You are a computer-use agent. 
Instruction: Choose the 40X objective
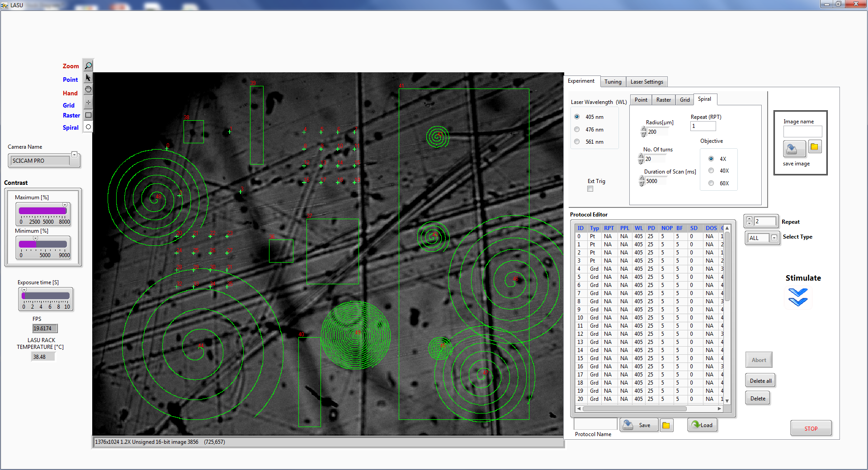711,171
